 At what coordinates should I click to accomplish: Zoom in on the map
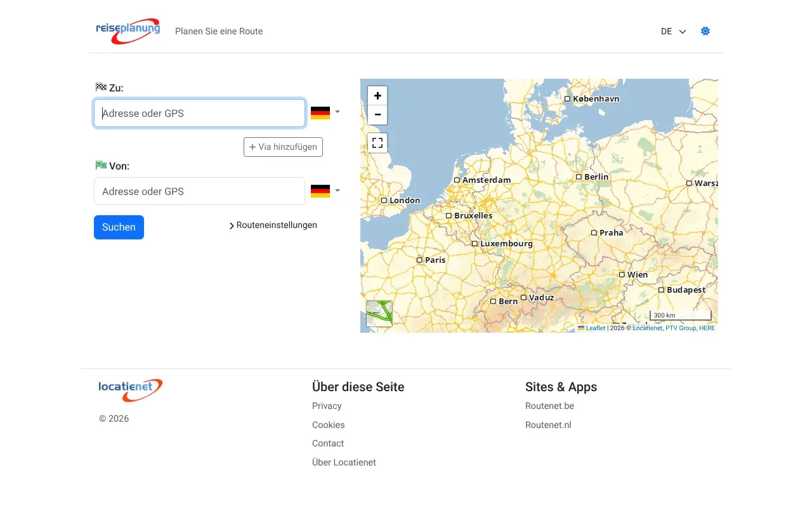pyautogui.click(x=377, y=95)
